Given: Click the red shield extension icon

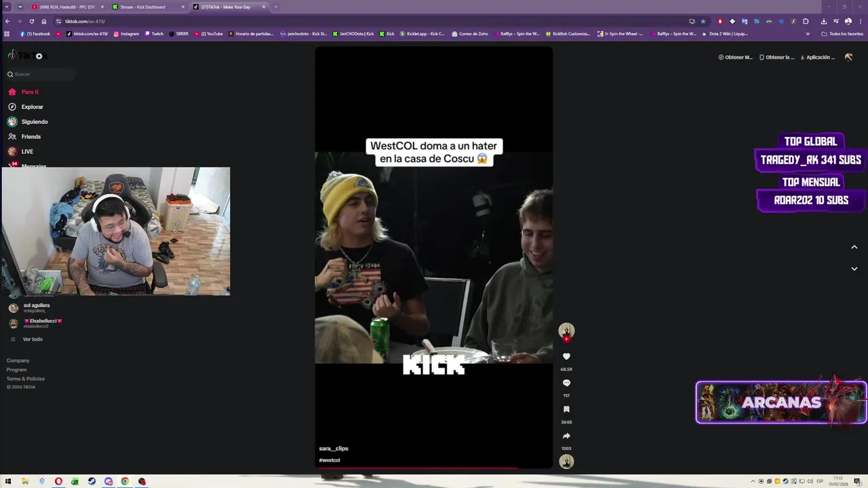Looking at the screenshot, I should [720, 21].
